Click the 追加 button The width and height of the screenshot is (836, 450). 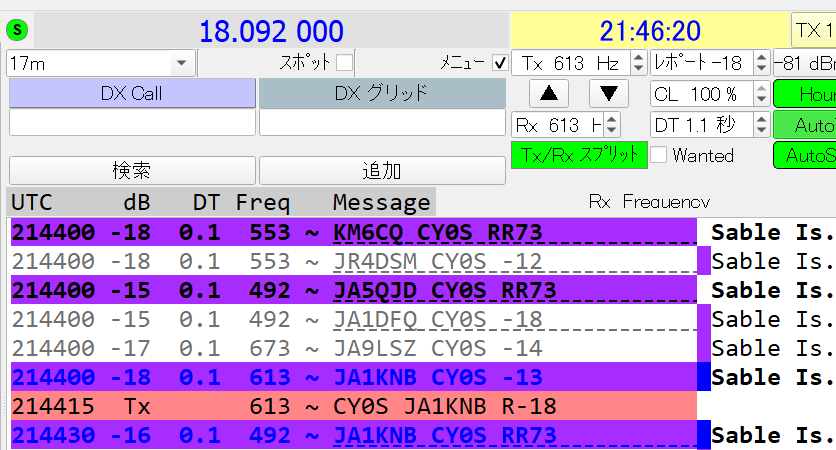click(382, 171)
